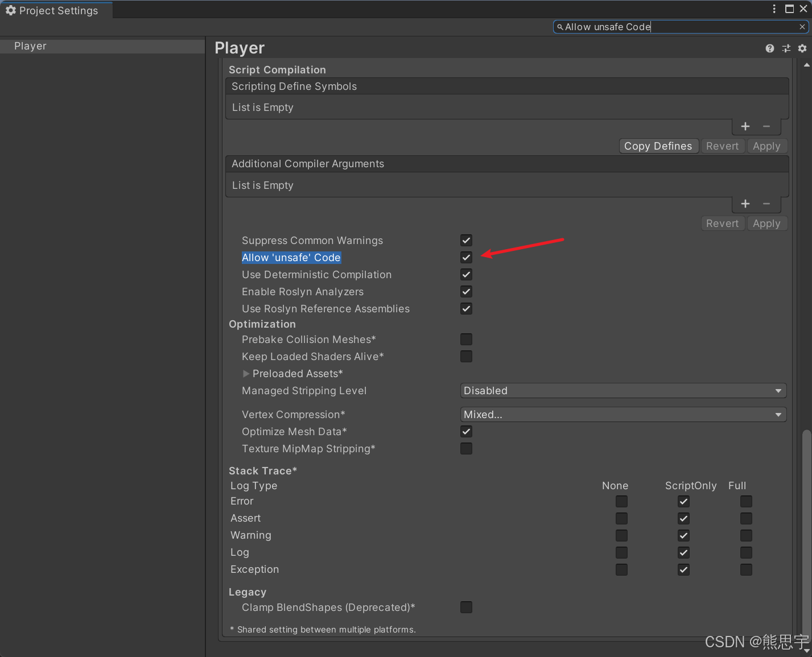
Task: Open Vertex Compression dropdown
Action: coord(623,415)
